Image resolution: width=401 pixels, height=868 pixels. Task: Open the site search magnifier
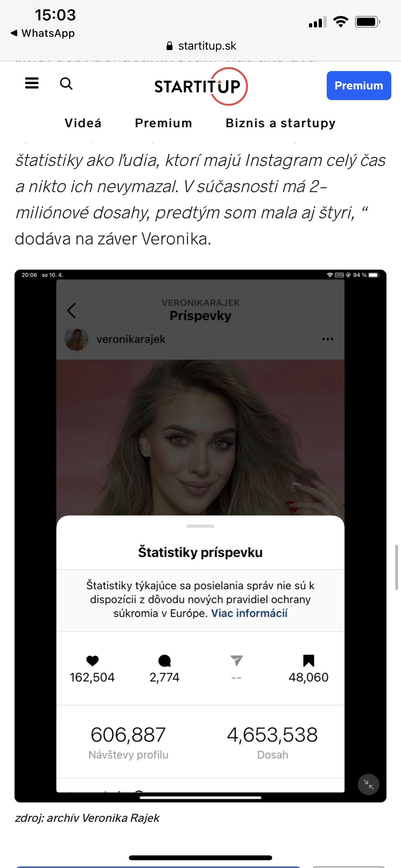coord(66,83)
